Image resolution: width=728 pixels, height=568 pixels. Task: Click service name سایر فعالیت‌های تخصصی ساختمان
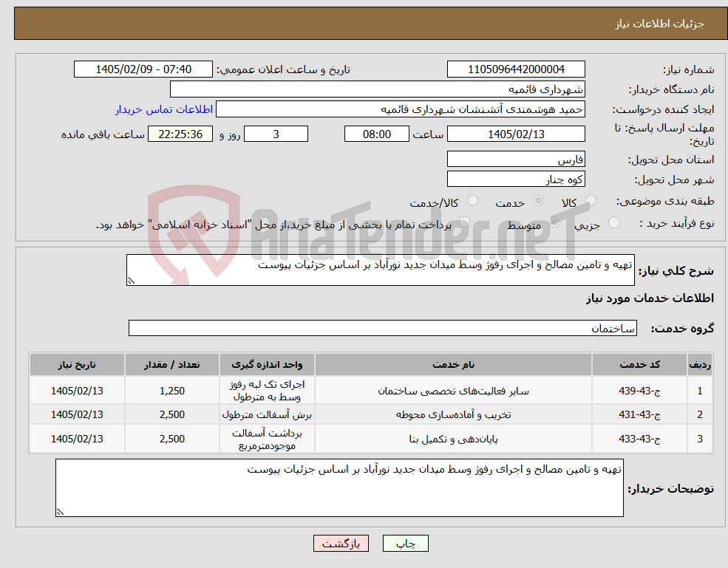tap(453, 391)
